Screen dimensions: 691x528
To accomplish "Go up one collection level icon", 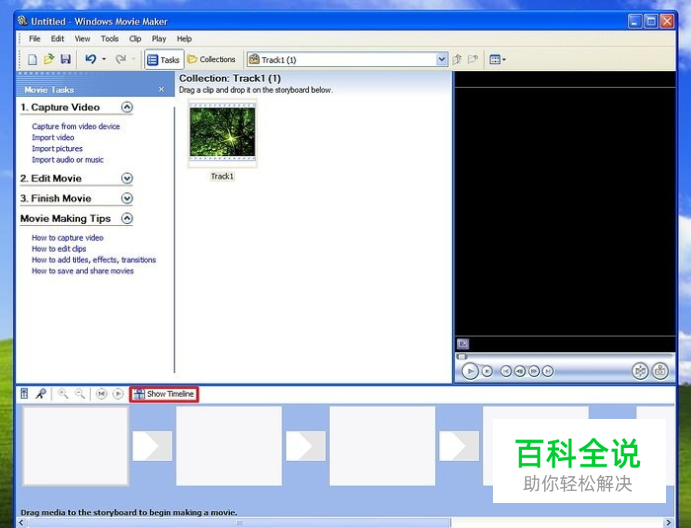I will [x=457, y=59].
